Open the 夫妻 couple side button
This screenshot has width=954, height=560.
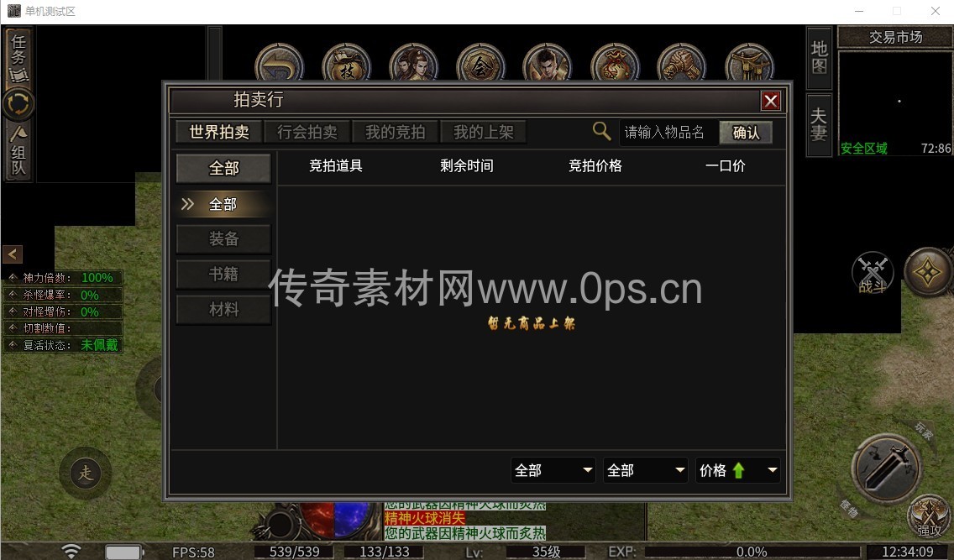click(819, 124)
